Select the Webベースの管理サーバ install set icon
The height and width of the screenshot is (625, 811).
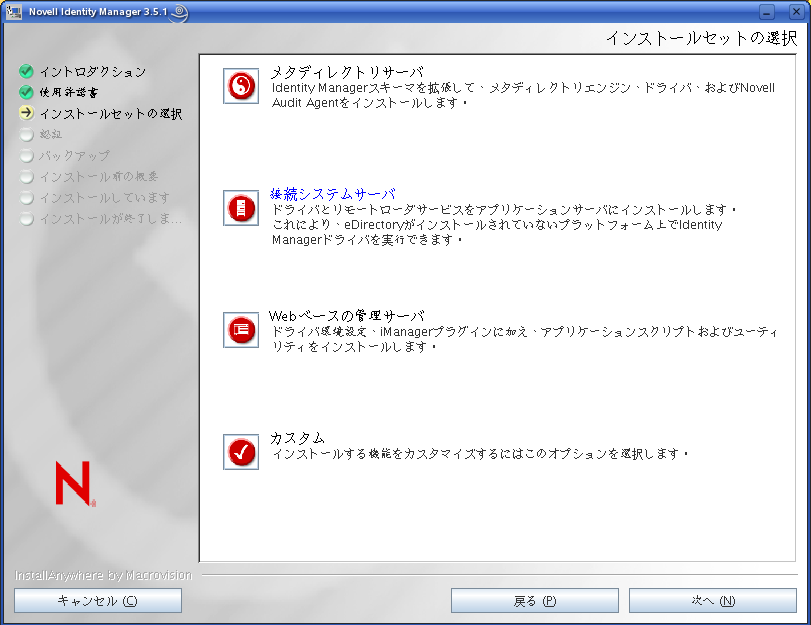tap(240, 330)
